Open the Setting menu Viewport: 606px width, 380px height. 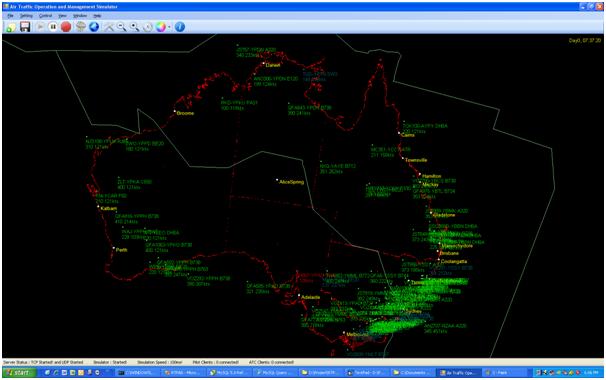[26, 15]
